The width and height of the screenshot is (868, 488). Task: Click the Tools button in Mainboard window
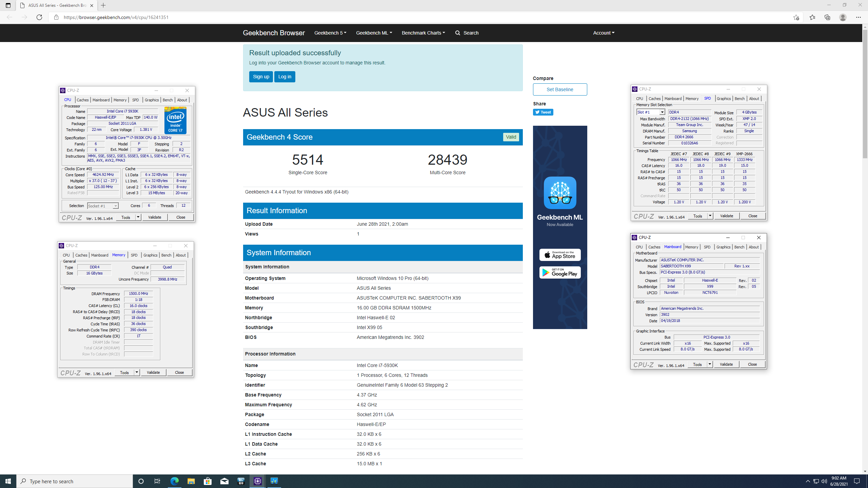pyautogui.click(x=697, y=364)
